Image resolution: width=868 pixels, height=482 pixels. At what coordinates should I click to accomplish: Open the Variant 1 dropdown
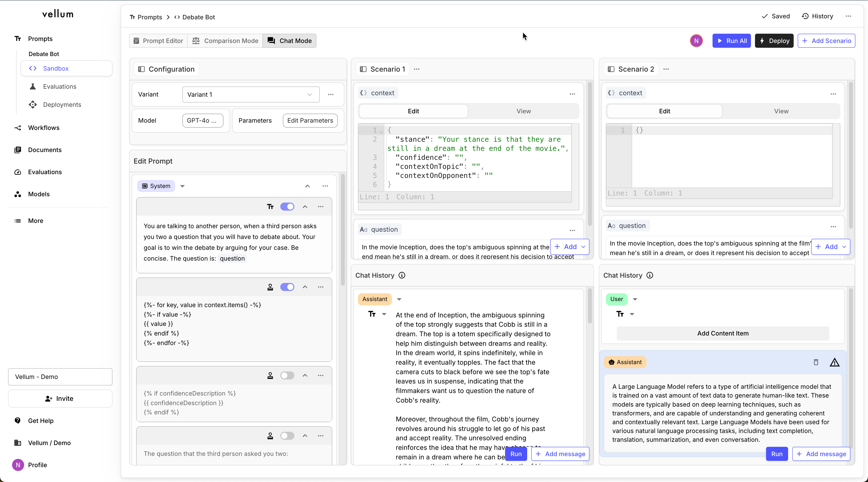(250, 94)
